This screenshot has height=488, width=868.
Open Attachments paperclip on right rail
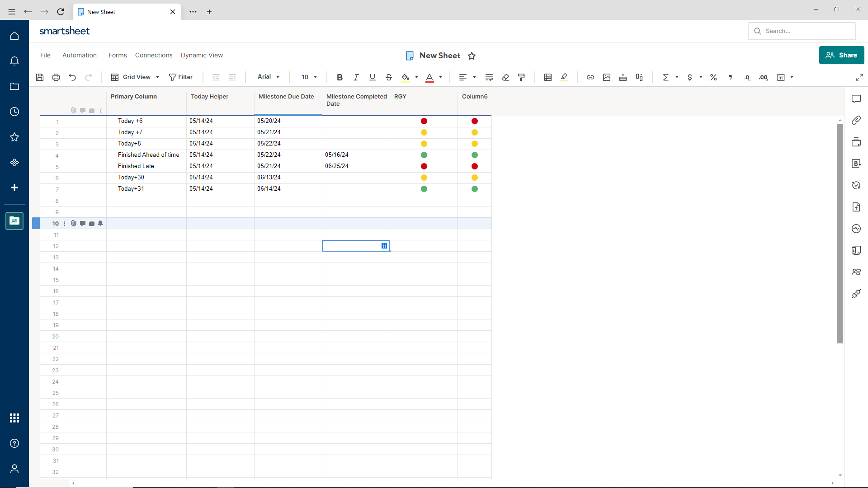pos(856,120)
